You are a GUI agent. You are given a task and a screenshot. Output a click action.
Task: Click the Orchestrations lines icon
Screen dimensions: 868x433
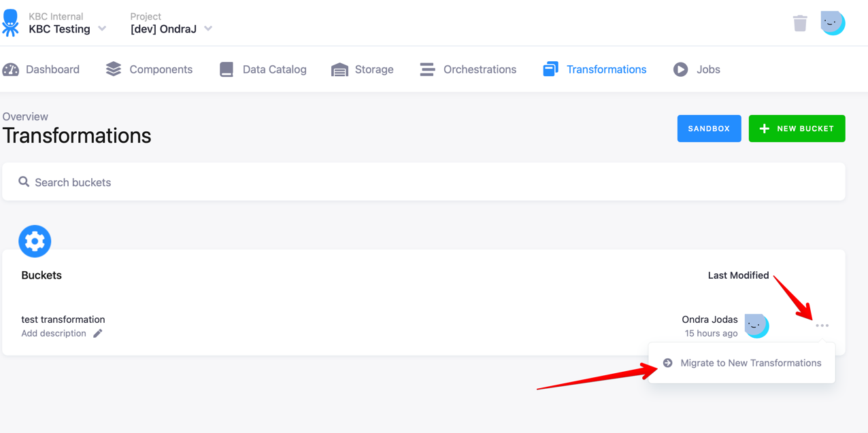point(427,69)
